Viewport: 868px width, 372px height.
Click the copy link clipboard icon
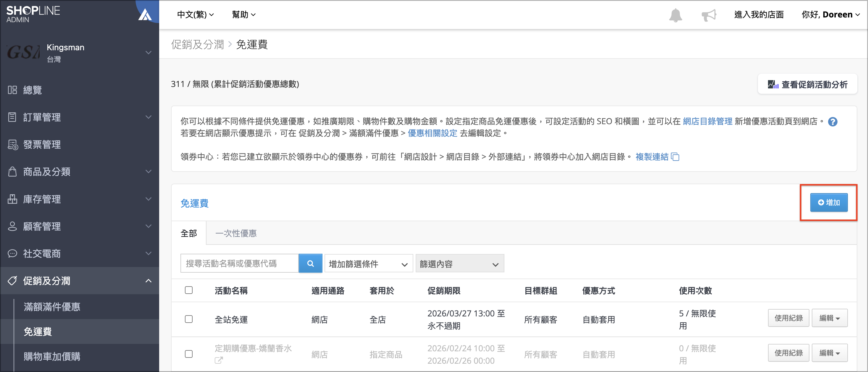675,156
